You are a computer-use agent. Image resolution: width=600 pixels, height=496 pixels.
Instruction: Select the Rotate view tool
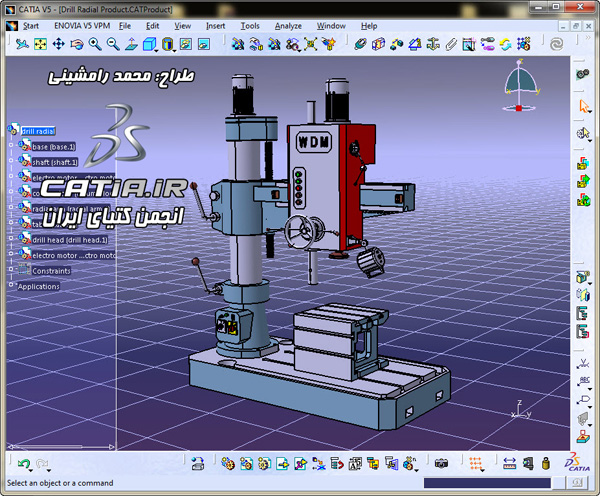tap(77, 44)
